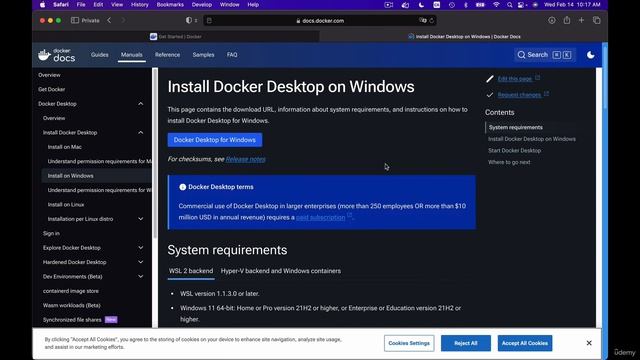Collapse the Docker Desktop sidebar section
640x360 pixels.
point(140,104)
